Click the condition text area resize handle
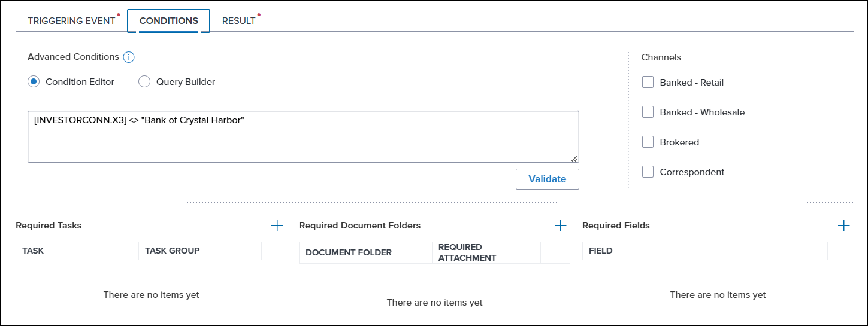This screenshot has height=326, width=868. [x=574, y=158]
